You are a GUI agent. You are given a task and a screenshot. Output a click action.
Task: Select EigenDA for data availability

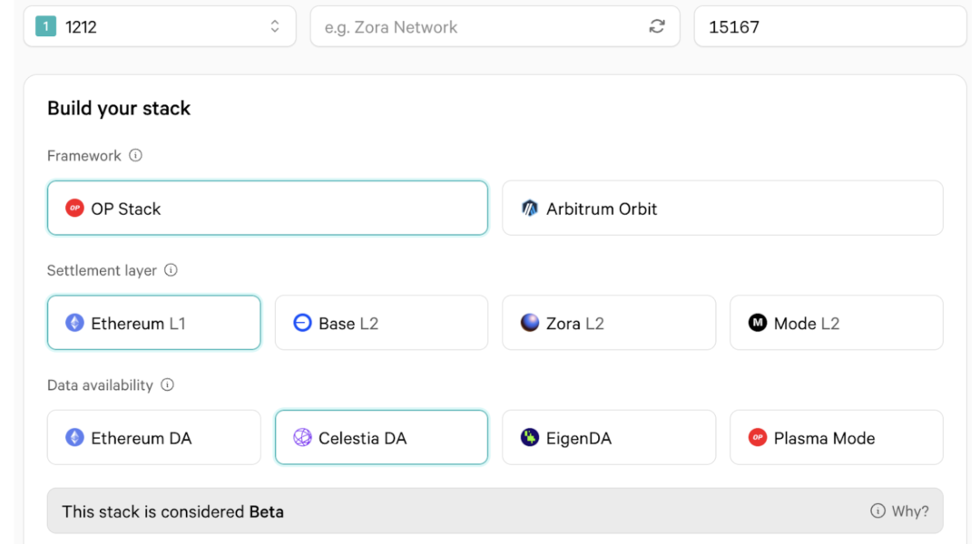coord(609,437)
